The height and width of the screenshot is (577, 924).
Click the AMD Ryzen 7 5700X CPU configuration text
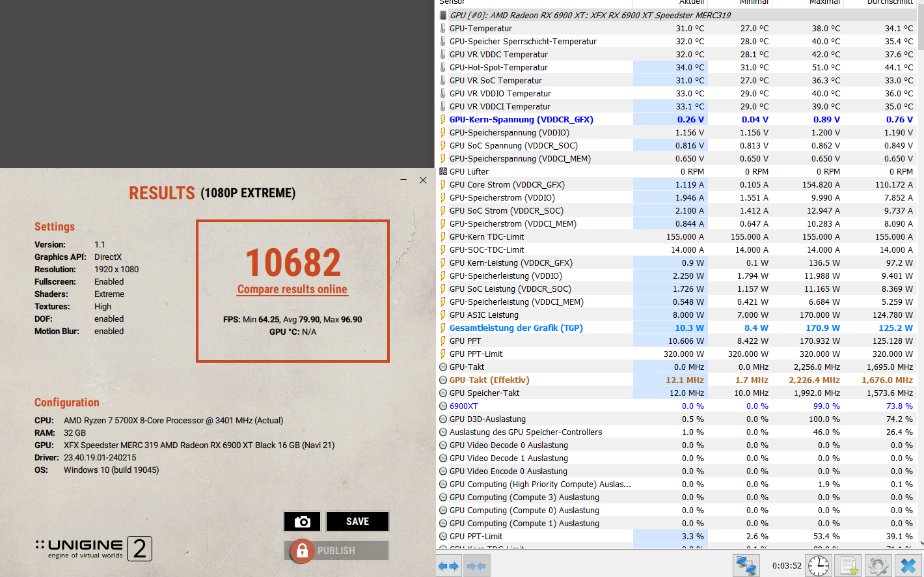[173, 420]
